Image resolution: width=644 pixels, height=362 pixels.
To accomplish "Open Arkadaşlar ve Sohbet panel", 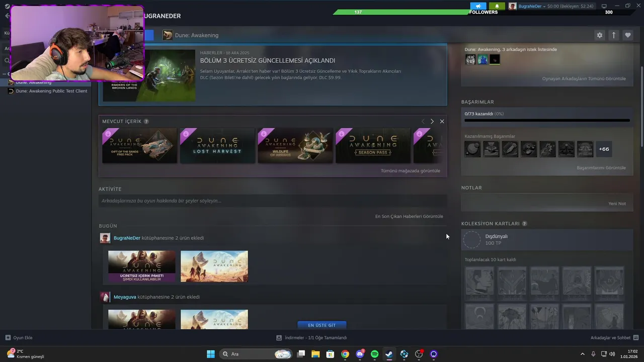I will click(x=614, y=338).
